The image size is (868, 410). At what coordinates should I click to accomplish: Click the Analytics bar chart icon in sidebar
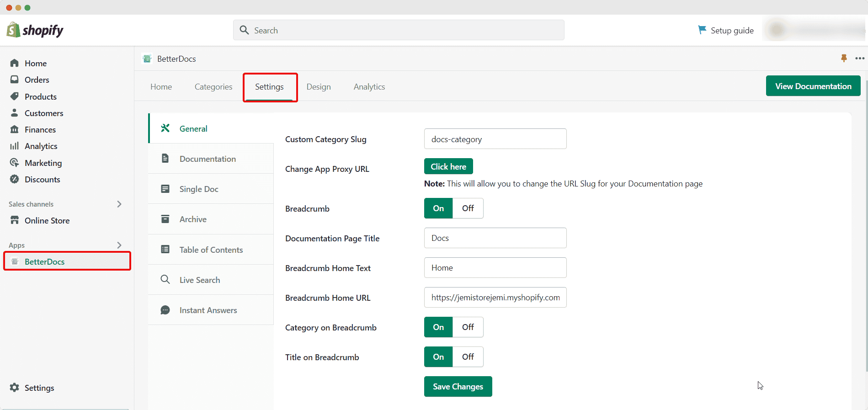(15, 146)
